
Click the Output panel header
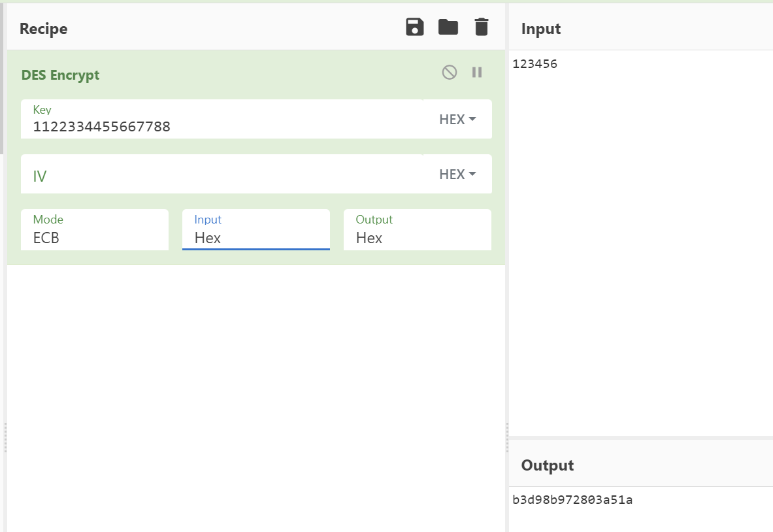(x=548, y=465)
